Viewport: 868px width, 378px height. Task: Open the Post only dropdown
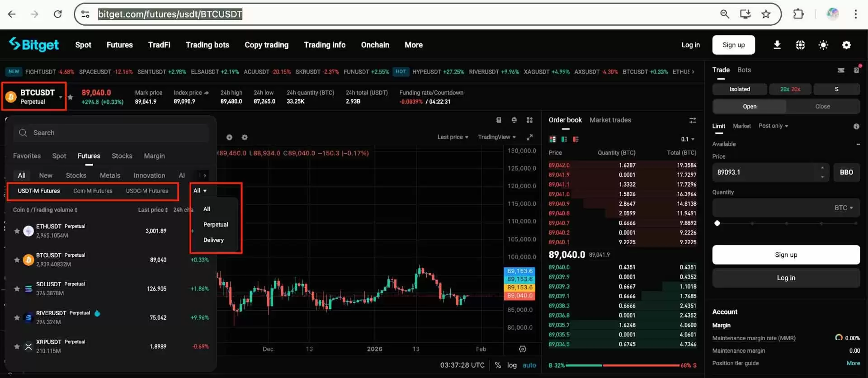(x=773, y=126)
